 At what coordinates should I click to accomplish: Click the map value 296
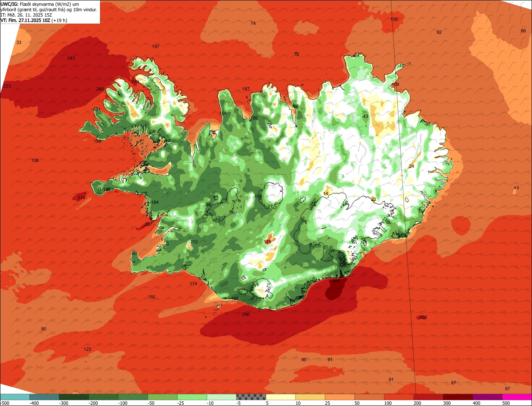click(246, 314)
